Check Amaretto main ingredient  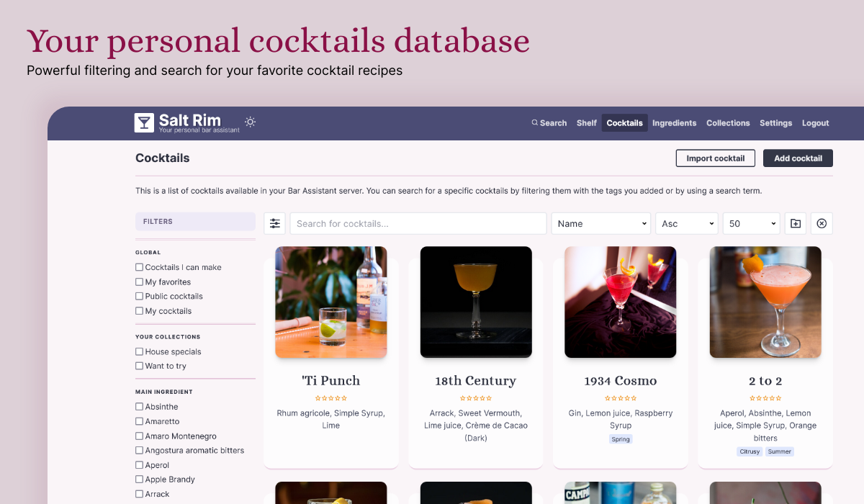point(140,422)
